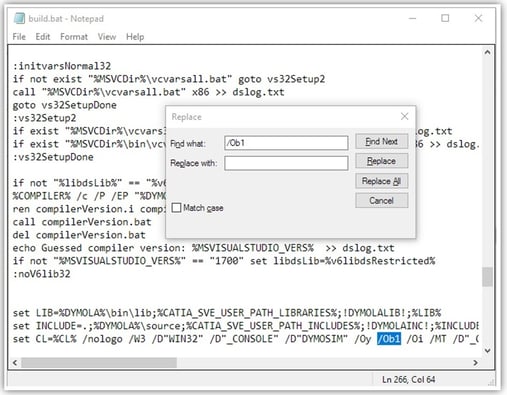Click the 'set INCLUDE=.' line
This screenshot has width=507, height=395.
click(x=246, y=326)
